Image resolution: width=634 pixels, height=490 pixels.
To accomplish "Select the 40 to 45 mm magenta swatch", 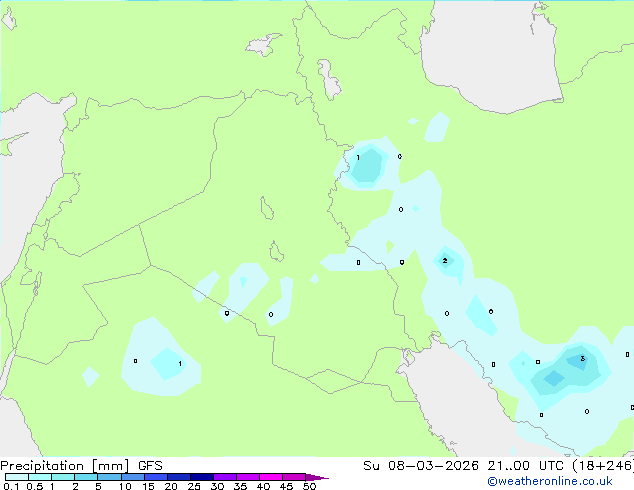I will 271,477.
